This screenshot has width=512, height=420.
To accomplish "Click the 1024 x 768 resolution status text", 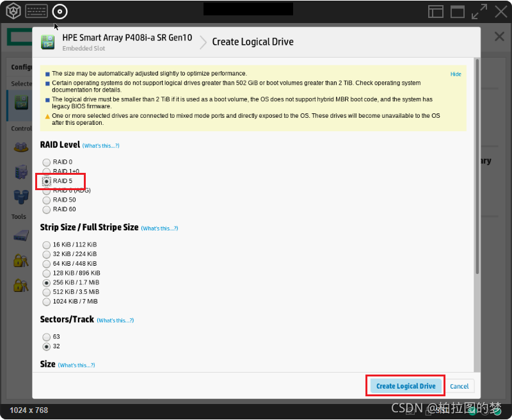I will tap(29, 410).
